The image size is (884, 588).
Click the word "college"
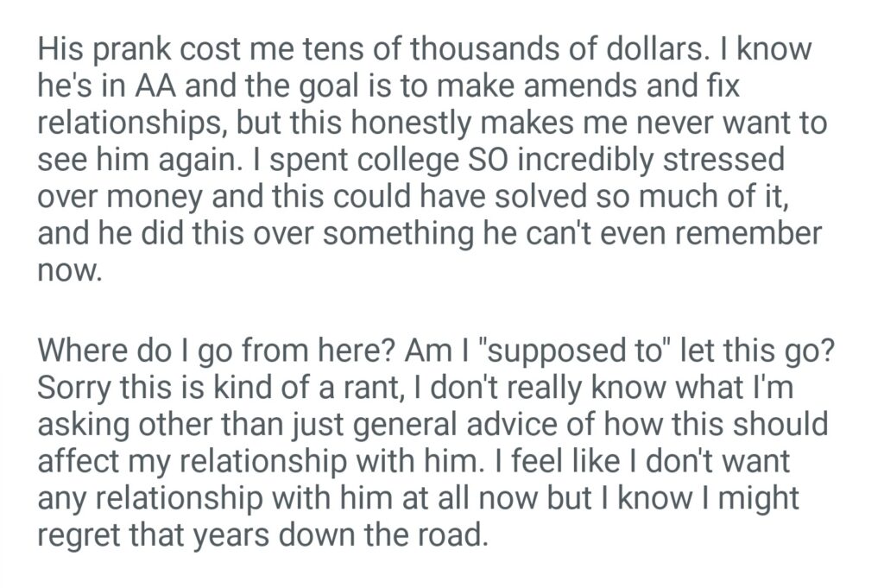coord(389,161)
